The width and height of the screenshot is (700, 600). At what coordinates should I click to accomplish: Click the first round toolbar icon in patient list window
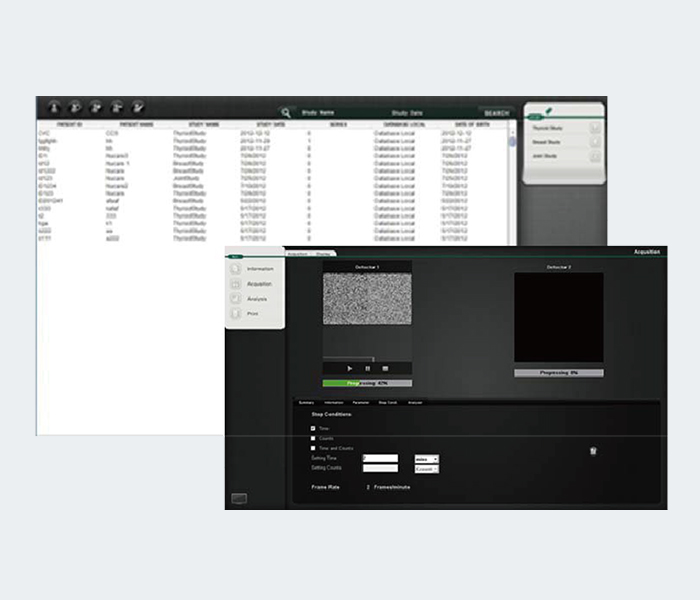pyautogui.click(x=54, y=107)
